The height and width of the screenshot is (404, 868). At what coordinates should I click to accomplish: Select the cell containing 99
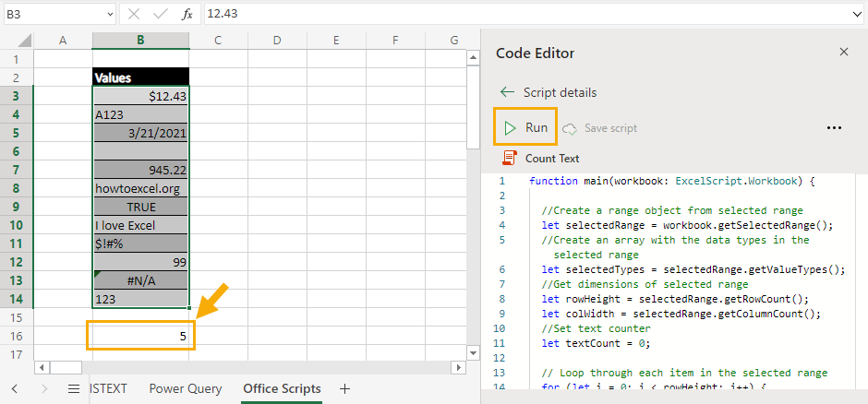140,262
